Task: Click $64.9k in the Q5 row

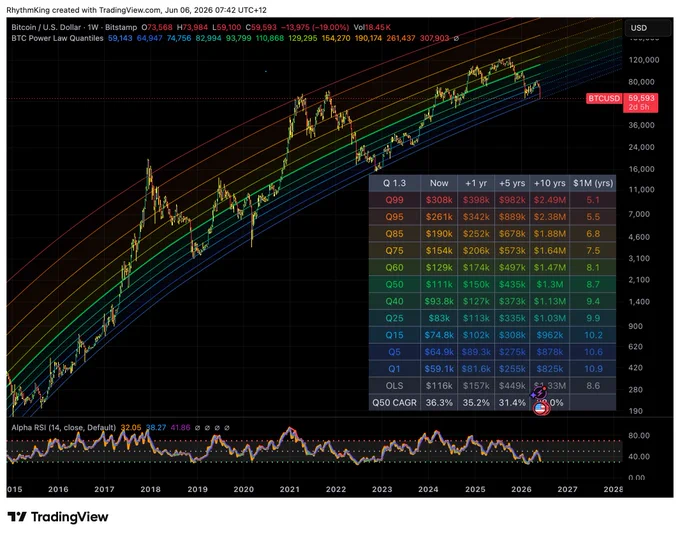Action: 439,352
